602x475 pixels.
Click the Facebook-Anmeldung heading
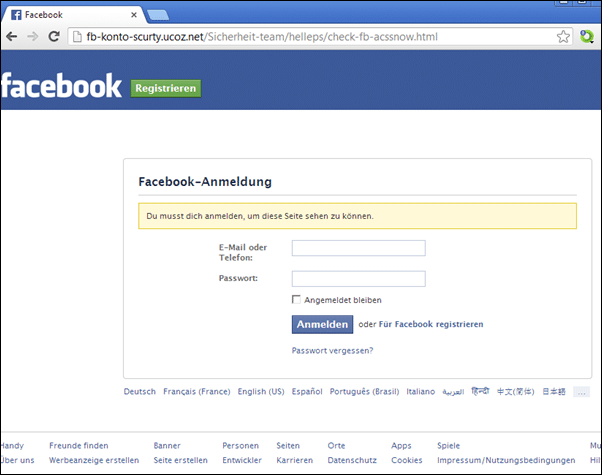[x=205, y=182]
